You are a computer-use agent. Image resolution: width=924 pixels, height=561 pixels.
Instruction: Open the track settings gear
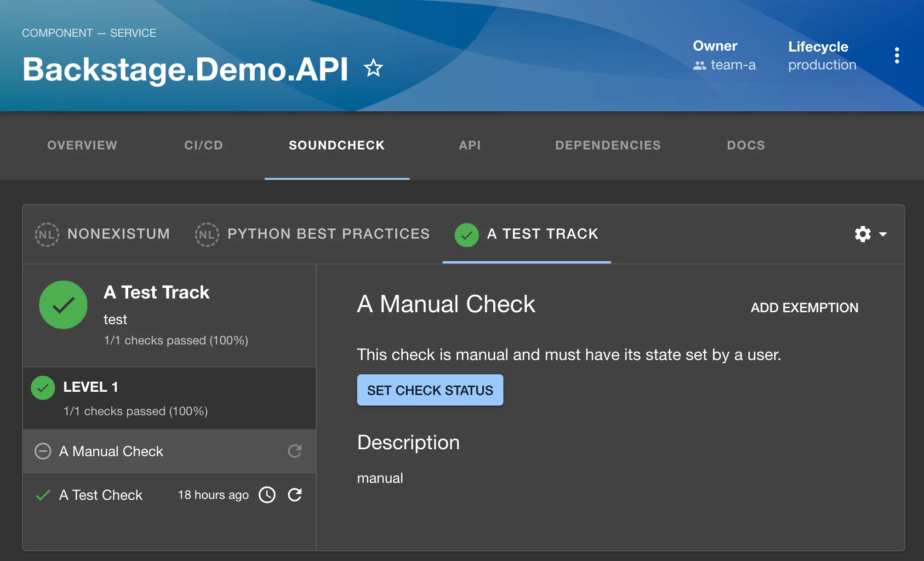[863, 234]
